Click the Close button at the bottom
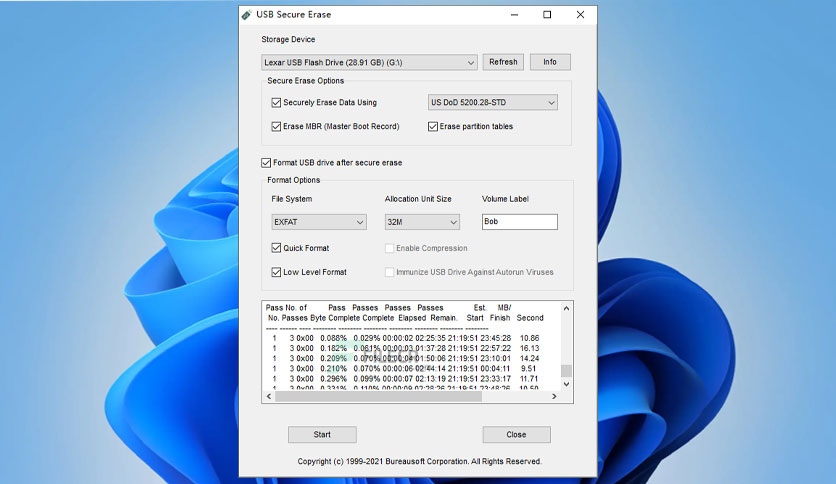The height and width of the screenshot is (484, 836). tap(516, 435)
